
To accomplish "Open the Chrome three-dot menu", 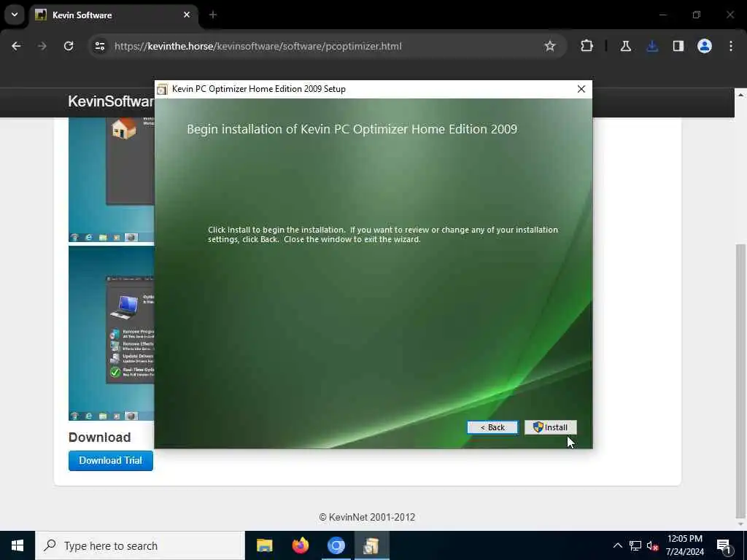I will (731, 46).
